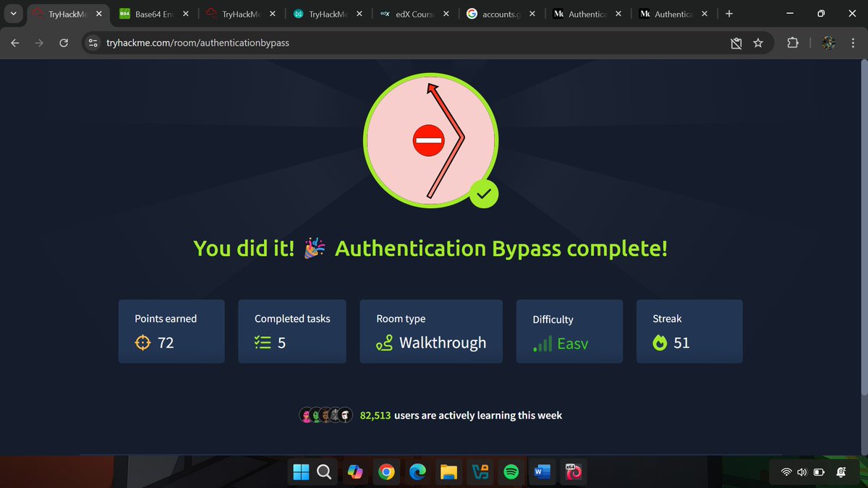Click the battery icon in system tray
The height and width of the screenshot is (488, 868).
pyautogui.click(x=818, y=471)
